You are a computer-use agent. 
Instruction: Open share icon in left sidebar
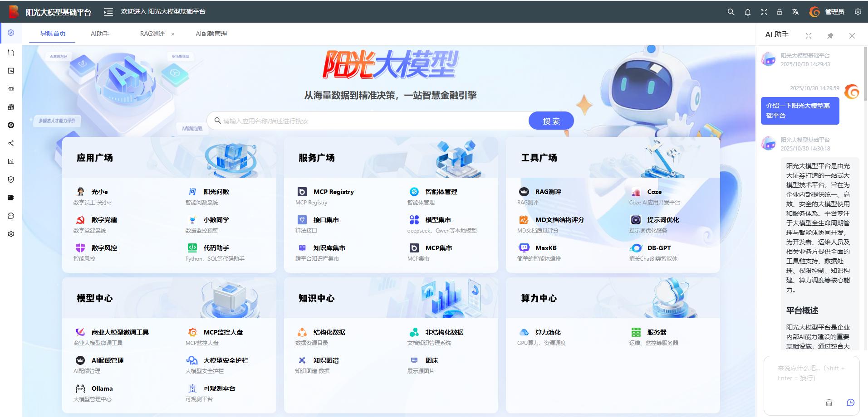[11, 143]
